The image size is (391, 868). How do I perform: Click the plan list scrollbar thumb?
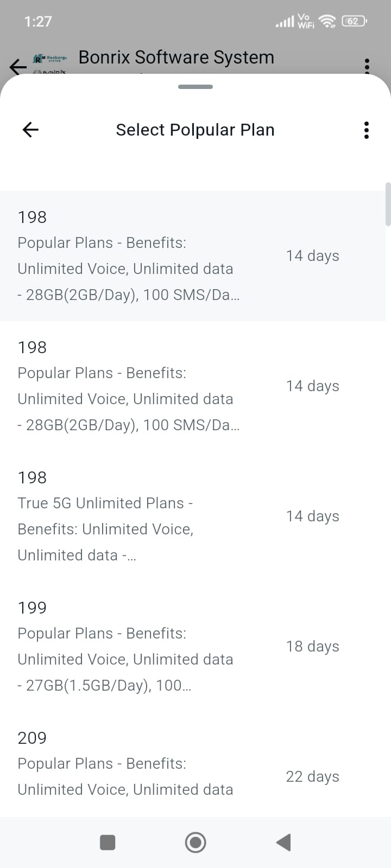coord(388,204)
